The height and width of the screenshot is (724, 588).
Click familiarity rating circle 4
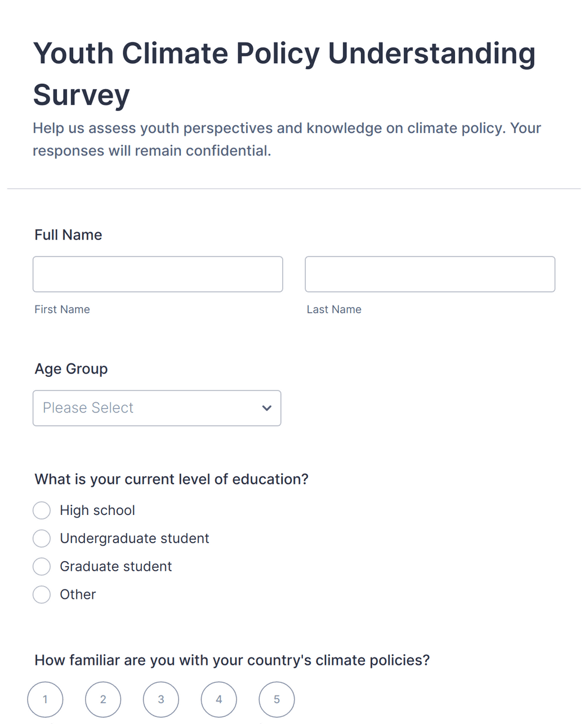coord(219,699)
